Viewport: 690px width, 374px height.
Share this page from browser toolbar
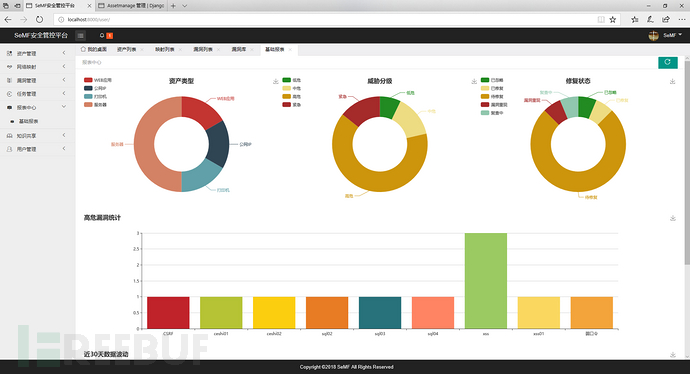point(666,19)
